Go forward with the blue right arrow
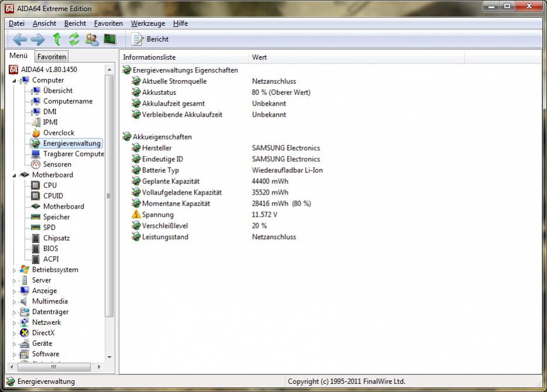This screenshot has width=547, height=392. [x=37, y=39]
